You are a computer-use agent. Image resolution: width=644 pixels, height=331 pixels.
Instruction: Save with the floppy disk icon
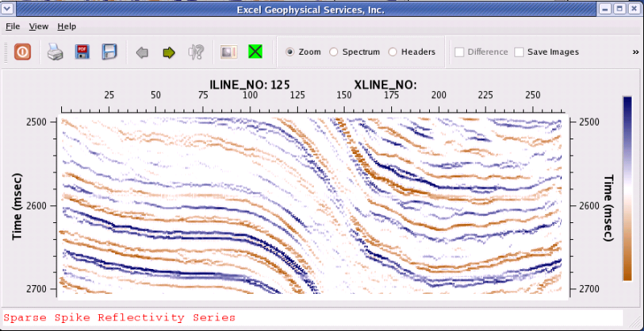[109, 52]
